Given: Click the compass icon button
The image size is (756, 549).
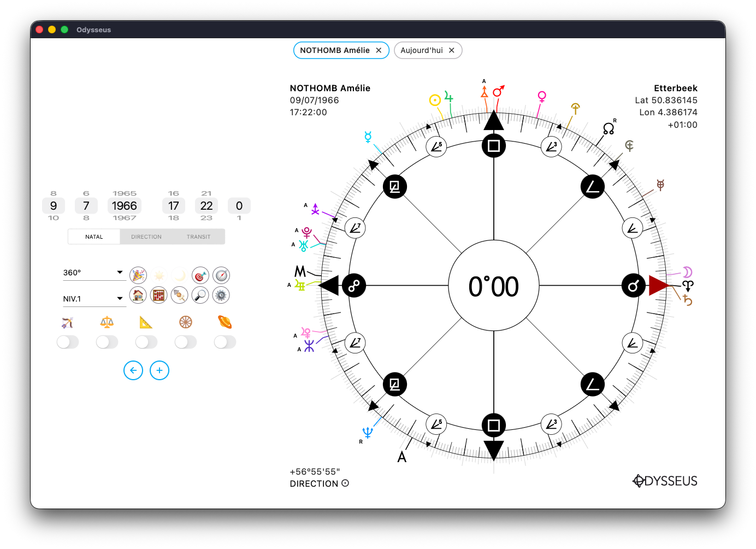Looking at the screenshot, I should coord(221,275).
